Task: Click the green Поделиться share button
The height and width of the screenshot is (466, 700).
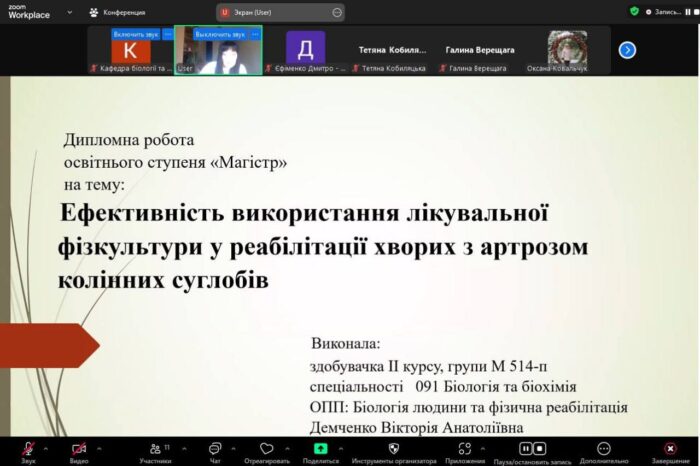Action: click(x=320, y=449)
